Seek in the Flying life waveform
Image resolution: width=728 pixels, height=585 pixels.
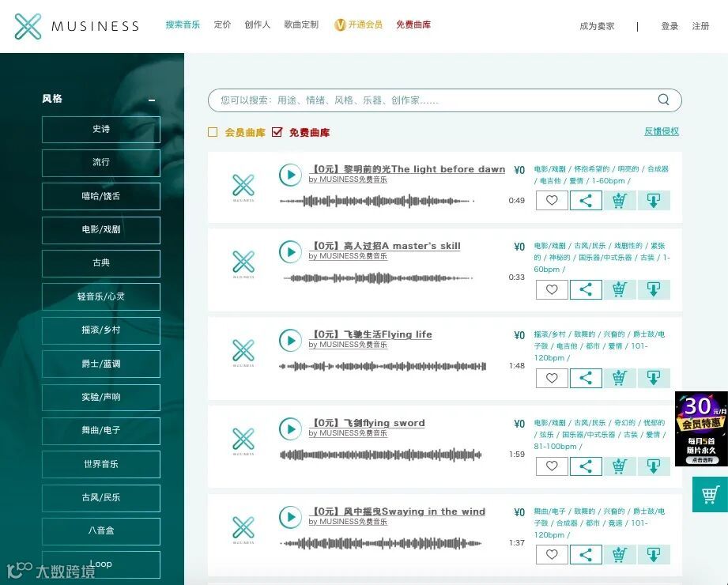pyautogui.click(x=383, y=366)
